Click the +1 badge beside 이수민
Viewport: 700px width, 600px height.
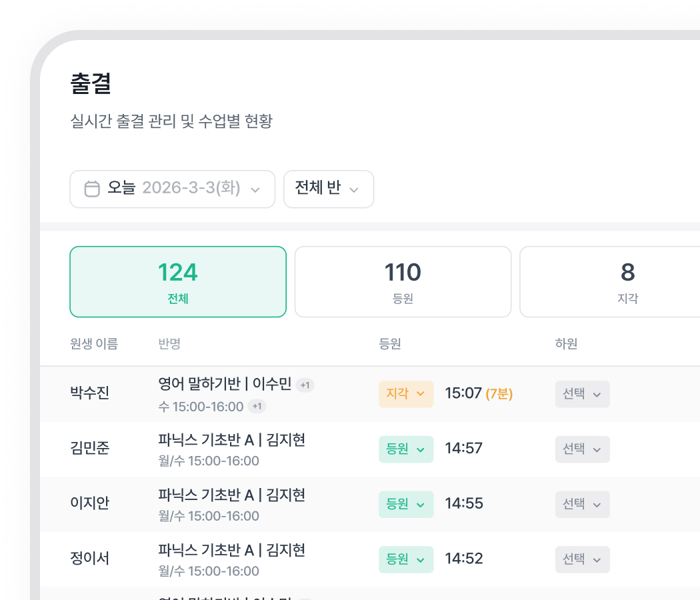click(305, 385)
